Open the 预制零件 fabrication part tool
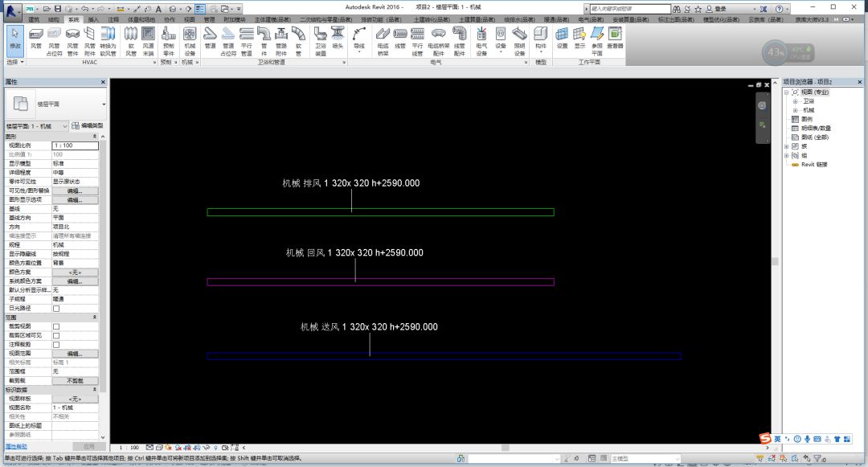The height and width of the screenshot is (467, 868). coord(169,41)
